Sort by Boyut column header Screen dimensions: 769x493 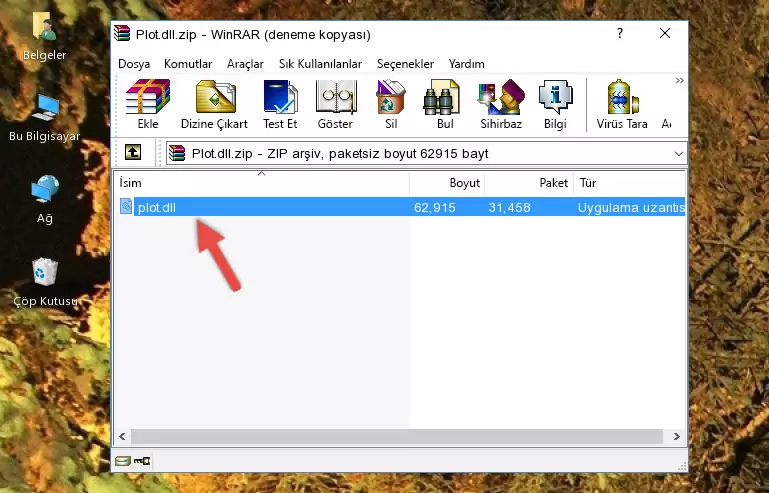click(x=447, y=182)
